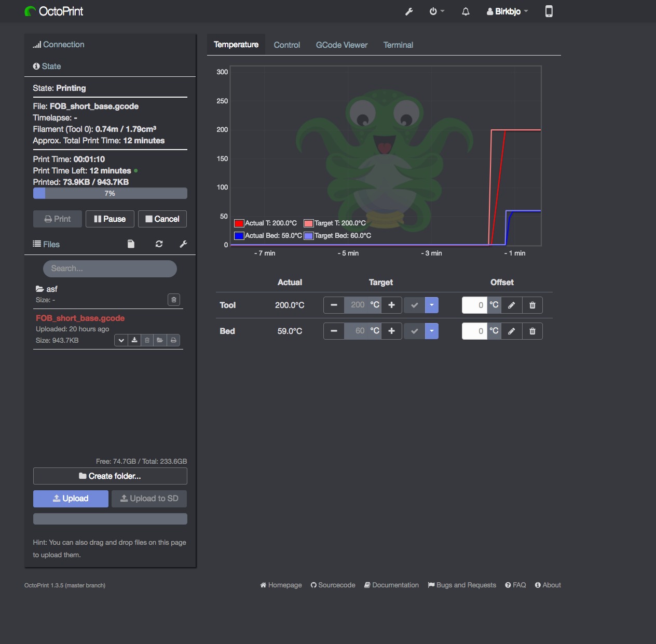Open Bed temperature preset dropdown
Image resolution: width=656 pixels, height=644 pixels.
click(432, 331)
